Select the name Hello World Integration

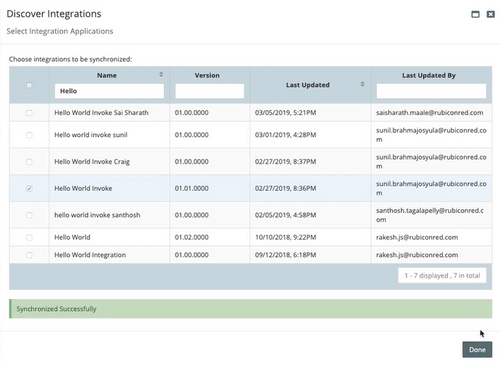90,255
